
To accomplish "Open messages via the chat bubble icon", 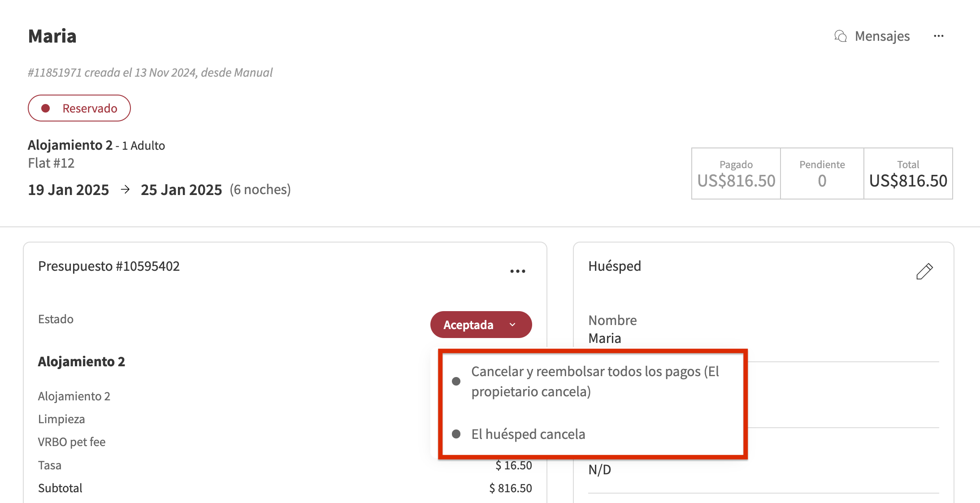I will (x=841, y=36).
